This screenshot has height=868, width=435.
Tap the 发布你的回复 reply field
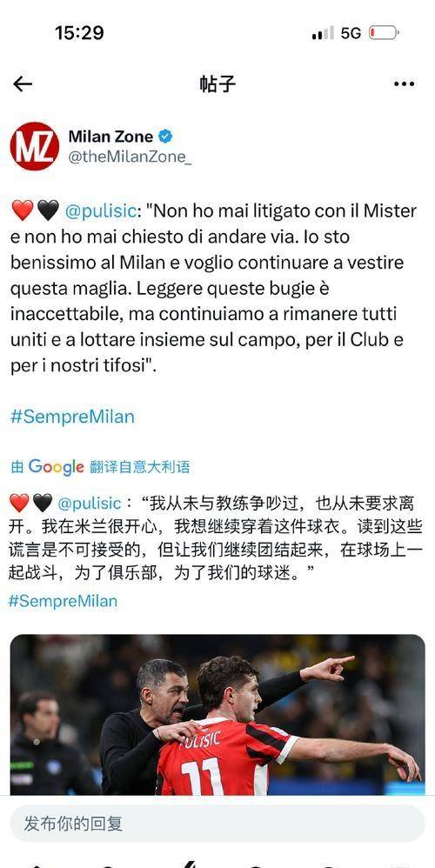(x=217, y=824)
